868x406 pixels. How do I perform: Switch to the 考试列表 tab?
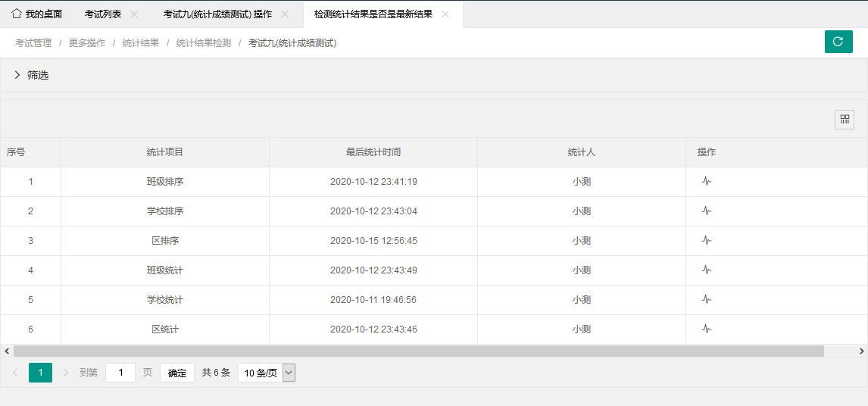(x=103, y=14)
